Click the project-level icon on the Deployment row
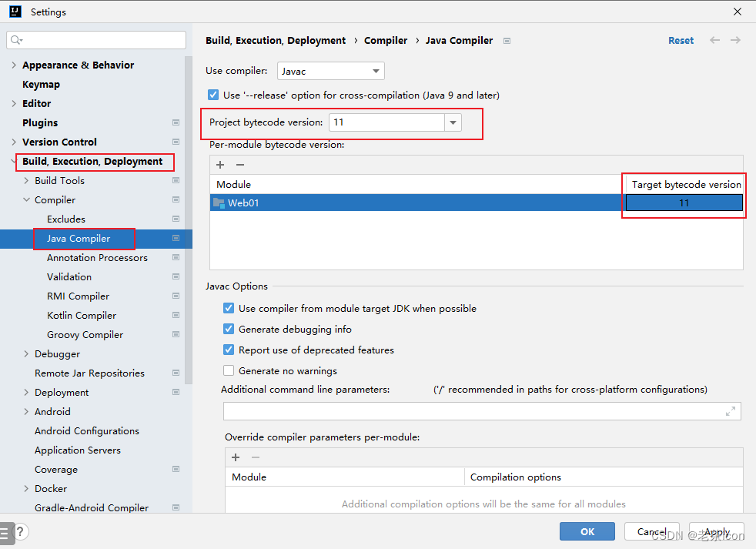Image resolution: width=756 pixels, height=549 pixels. pyautogui.click(x=176, y=392)
